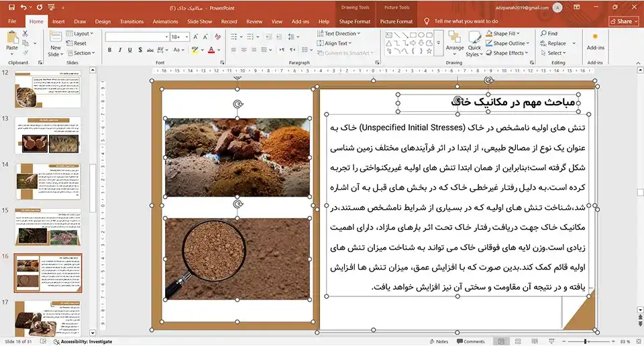Clear all formatting
The image size is (644, 346).
pyautogui.click(x=217, y=37)
